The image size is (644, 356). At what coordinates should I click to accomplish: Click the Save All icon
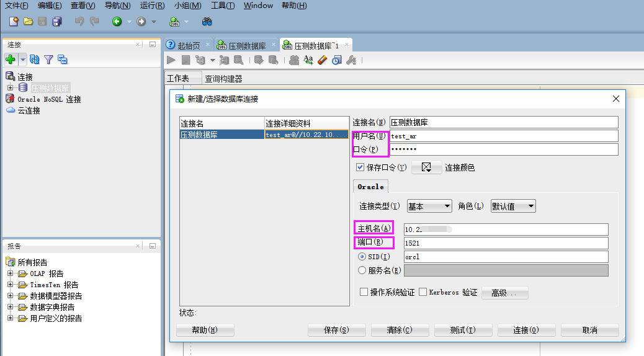point(57,22)
